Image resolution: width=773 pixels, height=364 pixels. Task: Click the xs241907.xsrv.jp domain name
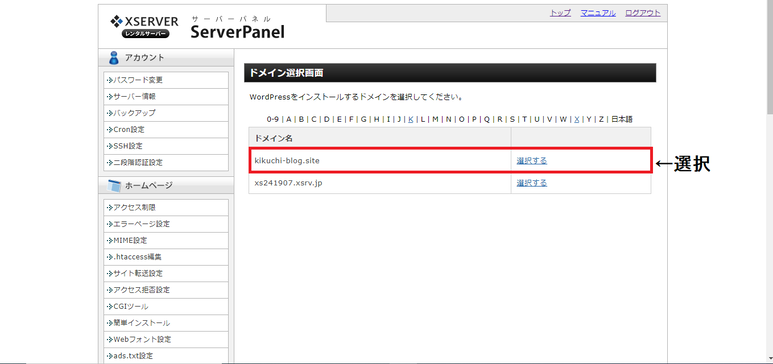pos(288,183)
